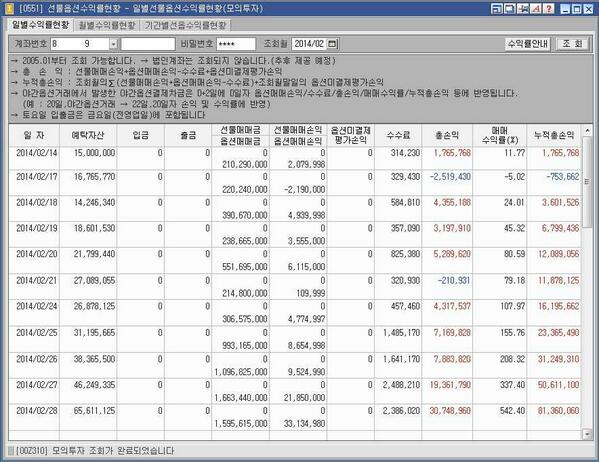The height and width of the screenshot is (462, 599).
Task: Open font settings with the red A icon
Action: point(536,9)
